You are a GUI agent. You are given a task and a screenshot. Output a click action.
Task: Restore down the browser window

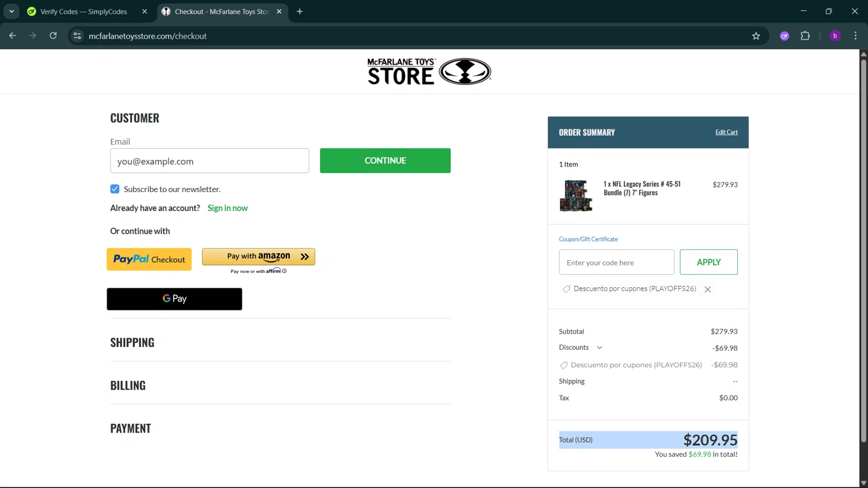click(x=829, y=11)
